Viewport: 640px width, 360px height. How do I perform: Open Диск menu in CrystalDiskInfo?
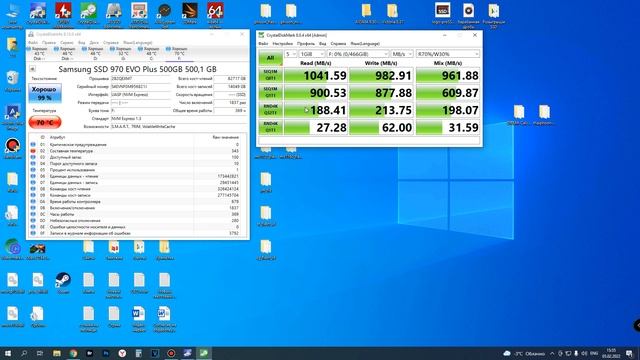pos(94,42)
